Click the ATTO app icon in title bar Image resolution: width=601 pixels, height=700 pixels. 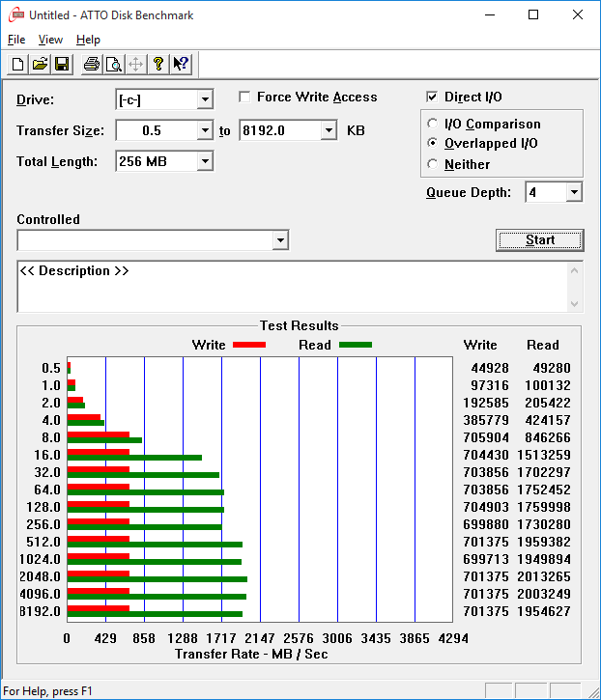(x=16, y=14)
